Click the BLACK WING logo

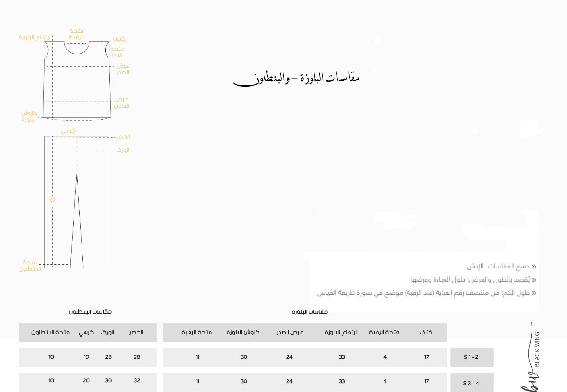point(531,357)
